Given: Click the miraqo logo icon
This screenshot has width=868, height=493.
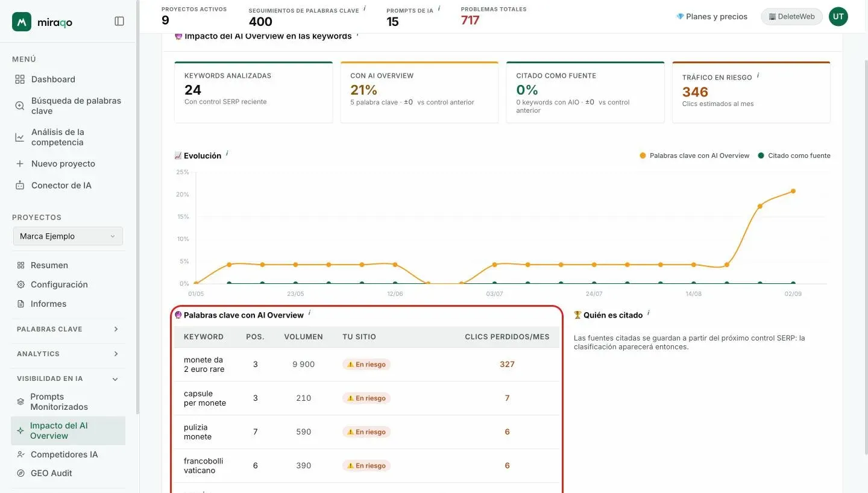Looking at the screenshot, I should 22,22.
